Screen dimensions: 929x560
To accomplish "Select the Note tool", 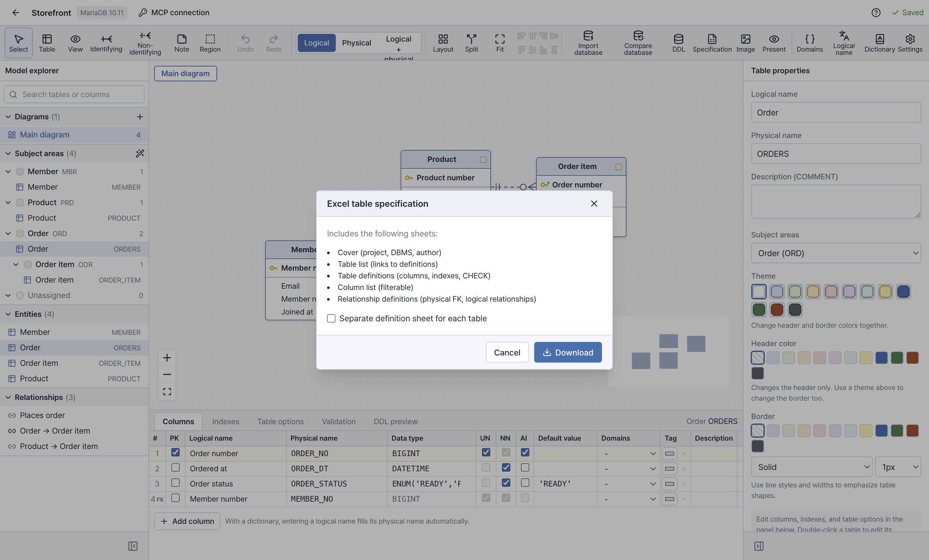I will click(x=181, y=43).
